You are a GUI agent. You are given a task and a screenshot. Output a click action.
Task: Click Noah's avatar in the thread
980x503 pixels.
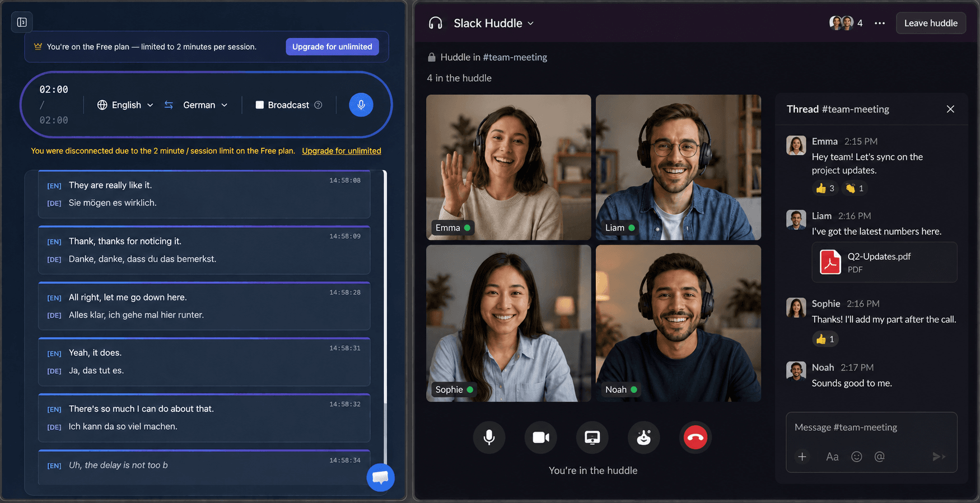[x=796, y=371]
